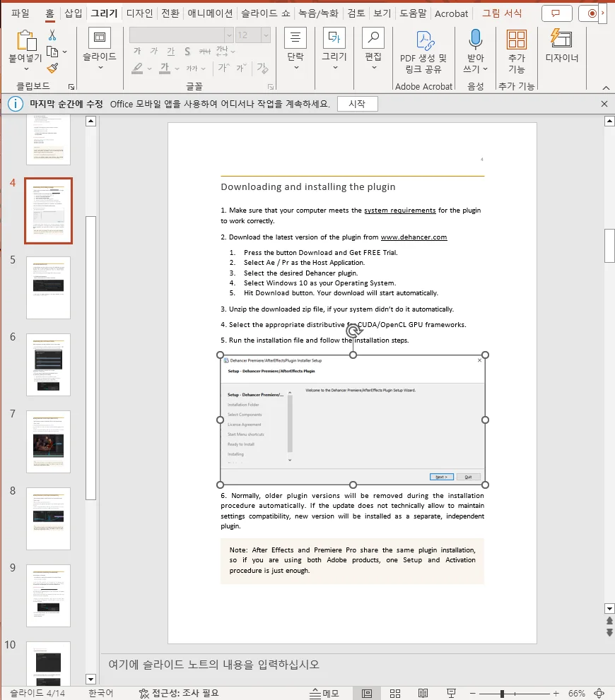Toggle underline formatting
Viewport: 615px width, 700px height.
pyautogui.click(x=171, y=51)
